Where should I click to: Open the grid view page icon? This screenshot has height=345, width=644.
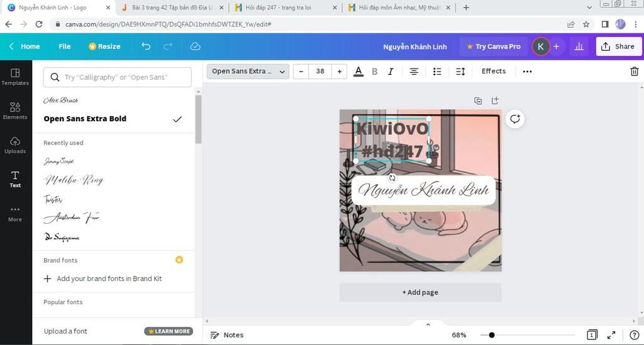point(591,335)
